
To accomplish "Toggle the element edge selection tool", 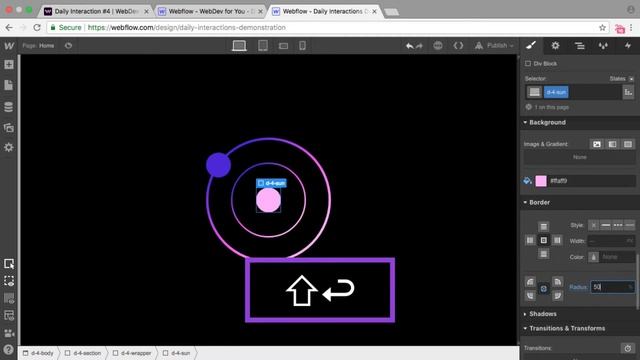I will click(x=9, y=264).
